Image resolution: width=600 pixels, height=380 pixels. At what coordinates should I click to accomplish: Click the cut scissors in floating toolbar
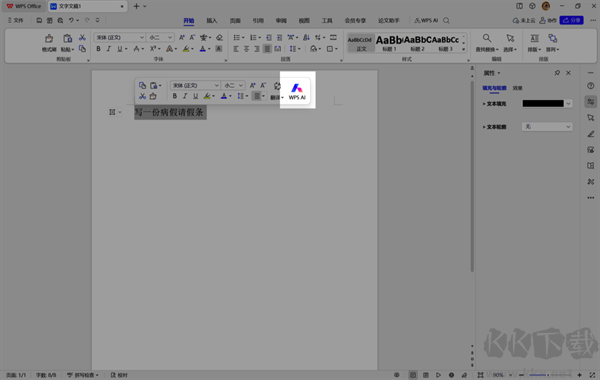coord(142,96)
